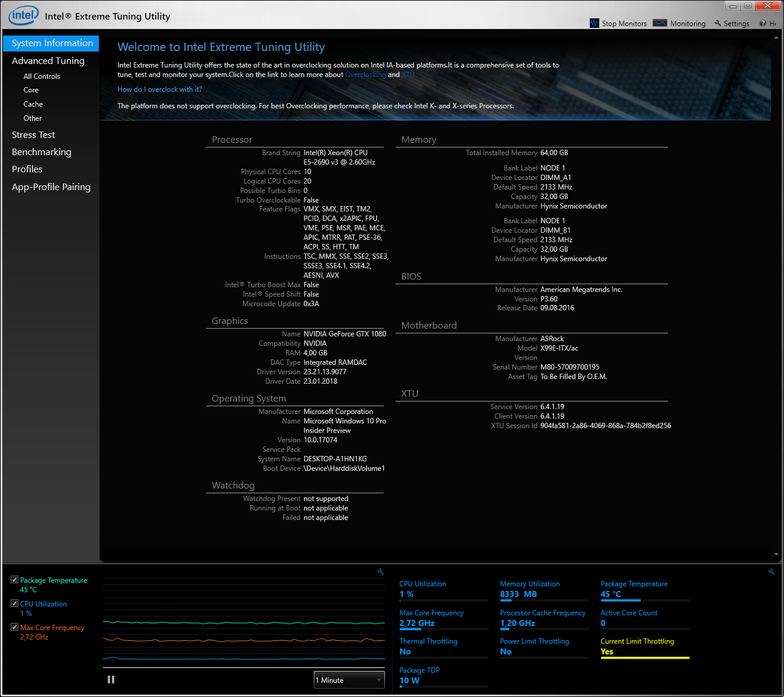This screenshot has width=784, height=697.
Task: Click the Stop Monitors waveform icon
Action: pyautogui.click(x=595, y=23)
